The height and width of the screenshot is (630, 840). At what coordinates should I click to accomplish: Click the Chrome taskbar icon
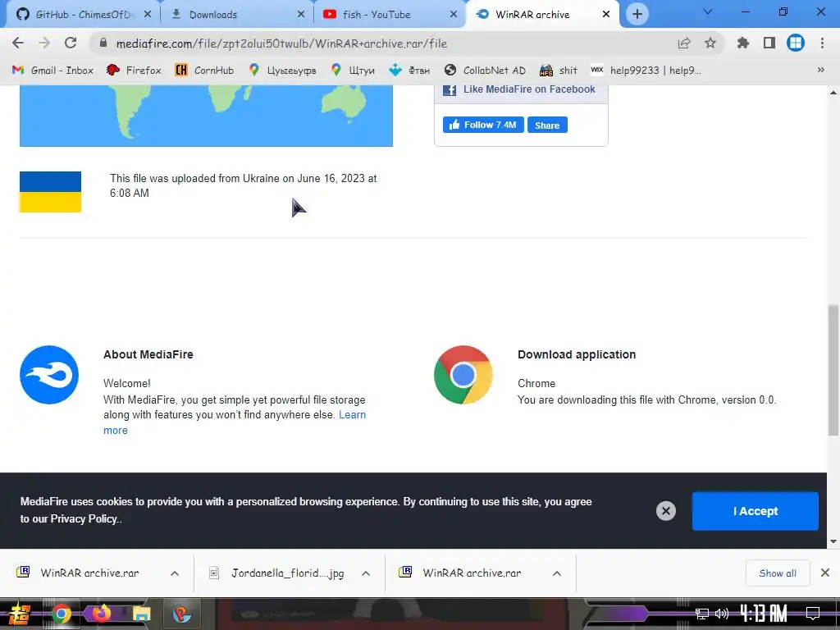click(x=61, y=614)
